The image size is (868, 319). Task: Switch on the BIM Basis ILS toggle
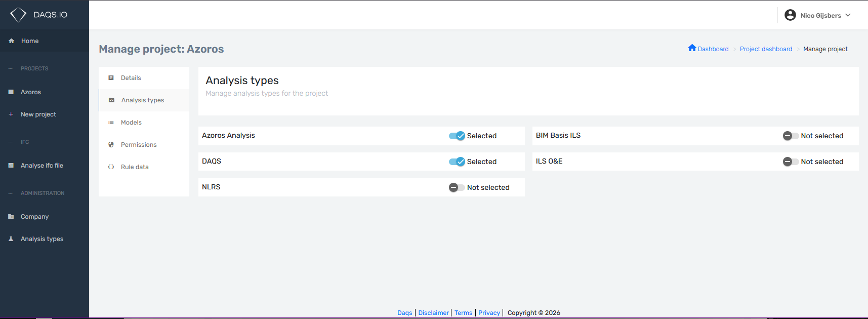pos(791,136)
